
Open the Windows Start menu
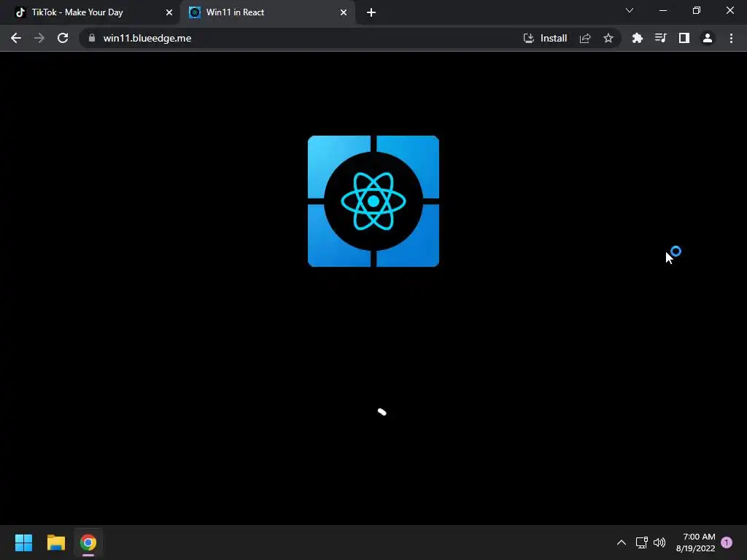pos(24,542)
